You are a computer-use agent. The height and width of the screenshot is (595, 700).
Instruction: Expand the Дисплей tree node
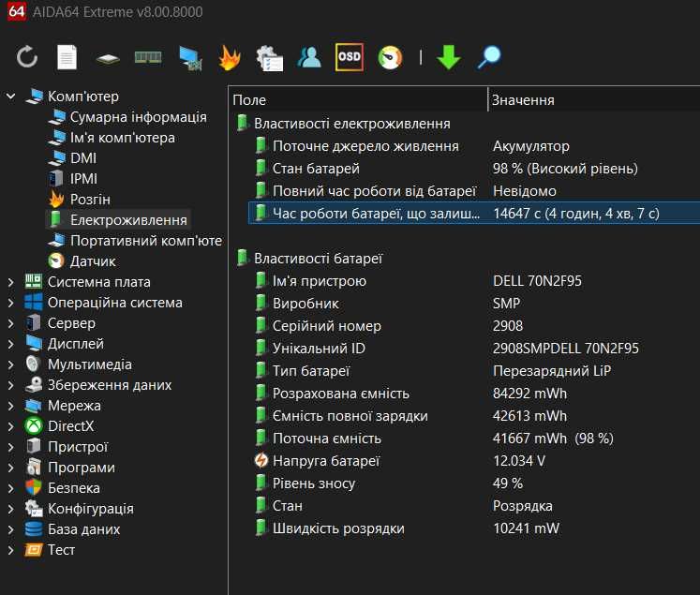[11, 344]
